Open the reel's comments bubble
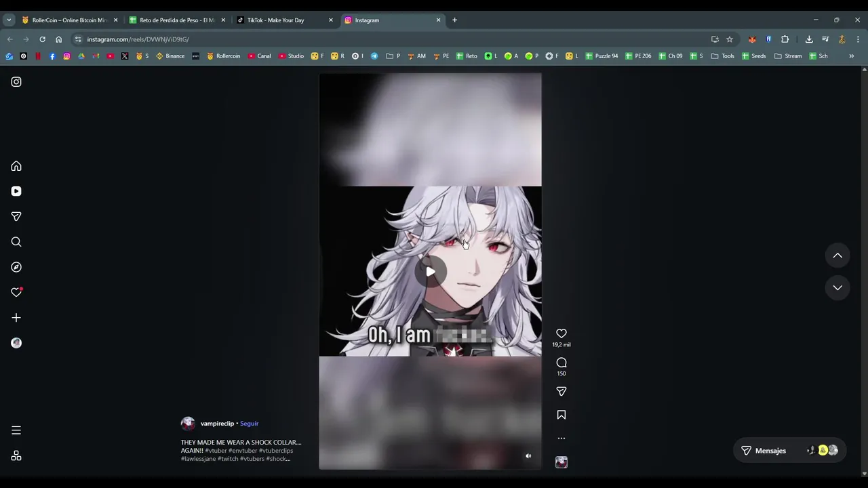 (561, 363)
